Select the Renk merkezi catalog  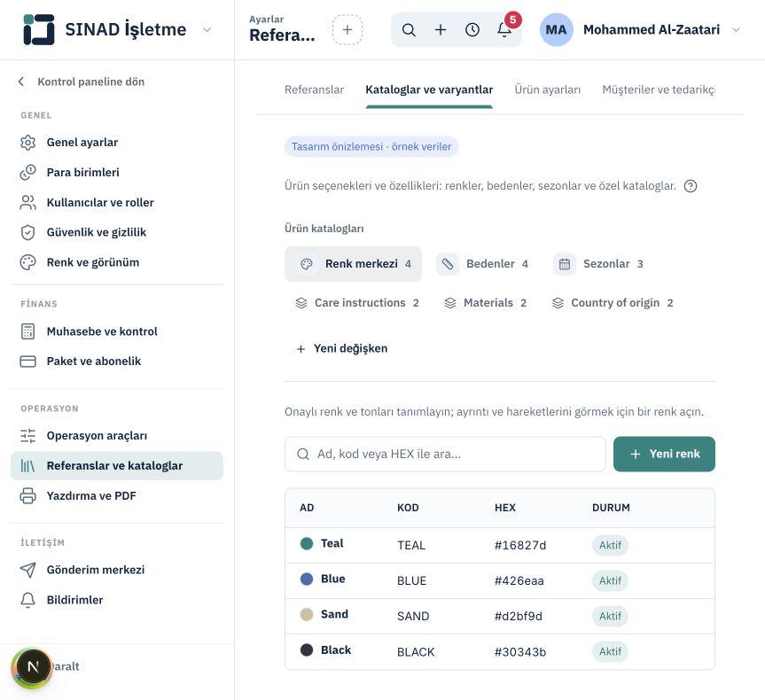pyautogui.click(x=353, y=264)
